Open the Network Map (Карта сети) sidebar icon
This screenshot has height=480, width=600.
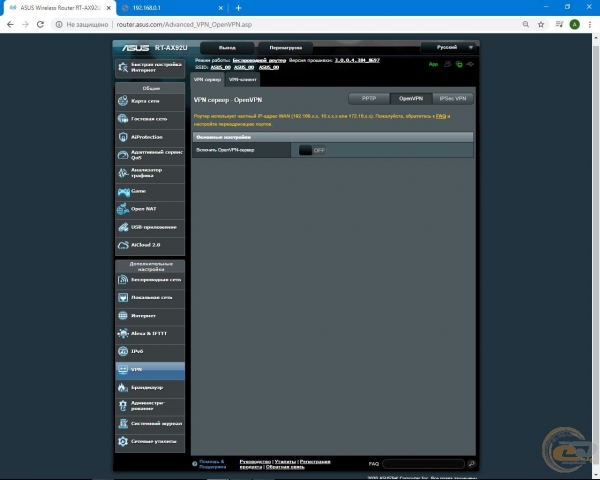(124, 100)
